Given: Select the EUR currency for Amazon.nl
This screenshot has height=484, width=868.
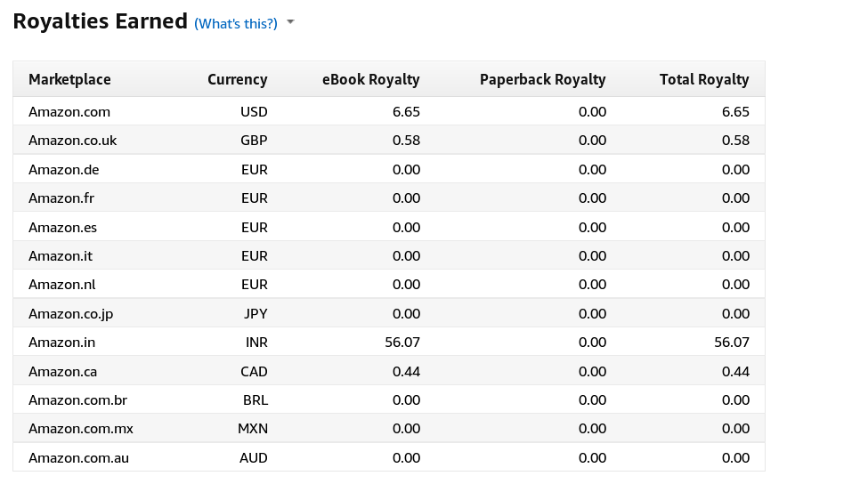Looking at the screenshot, I should coord(255,285).
